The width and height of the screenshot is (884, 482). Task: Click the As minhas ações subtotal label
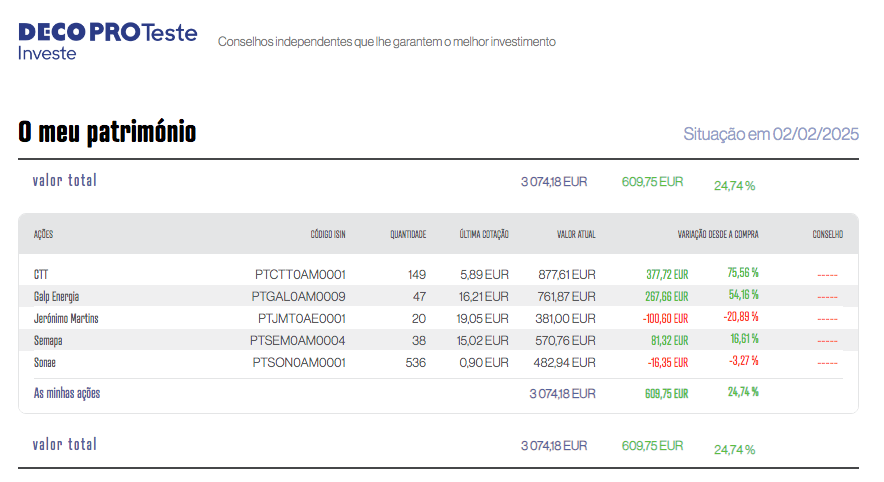(x=67, y=393)
